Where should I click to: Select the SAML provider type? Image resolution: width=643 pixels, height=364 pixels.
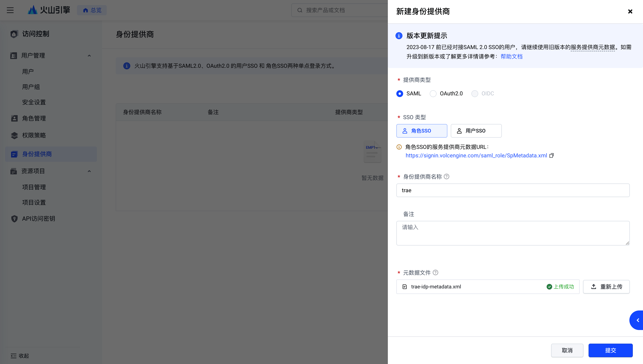click(x=400, y=94)
